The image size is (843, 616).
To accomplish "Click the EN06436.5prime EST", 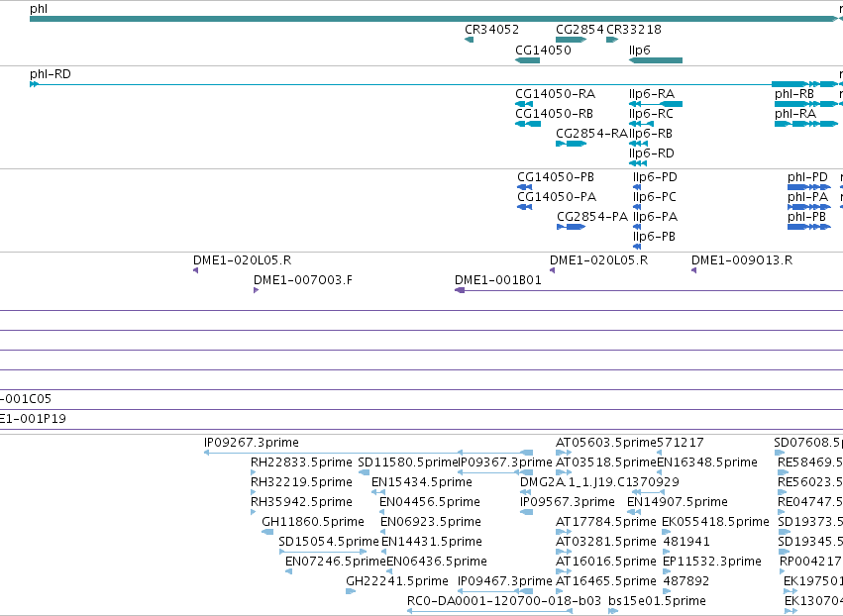I will click(389, 571).
